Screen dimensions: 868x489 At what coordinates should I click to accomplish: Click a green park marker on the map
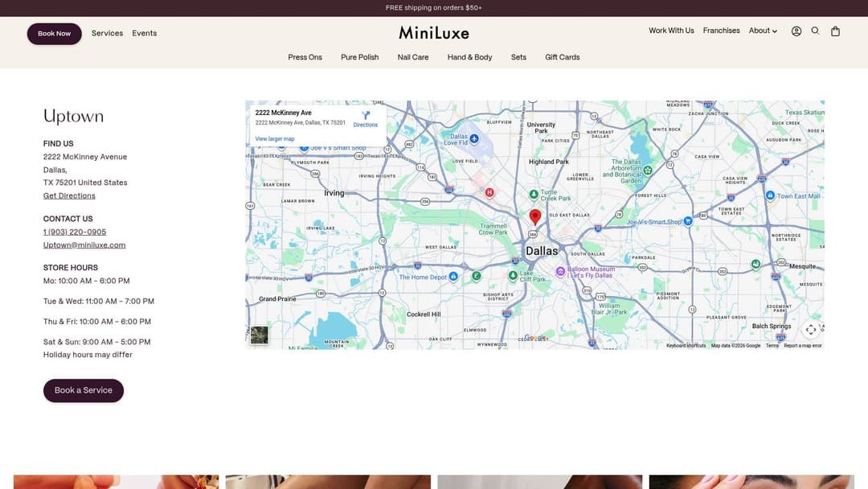pyautogui.click(x=533, y=194)
